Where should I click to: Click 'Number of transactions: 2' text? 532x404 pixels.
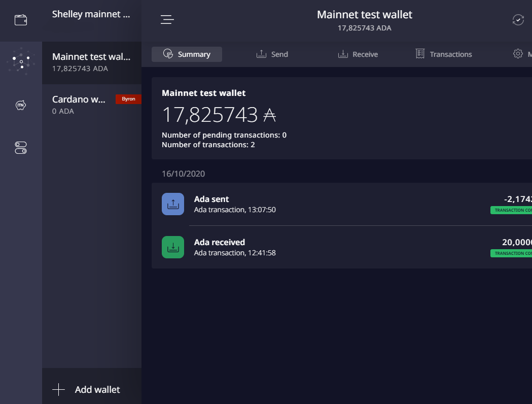tap(208, 145)
